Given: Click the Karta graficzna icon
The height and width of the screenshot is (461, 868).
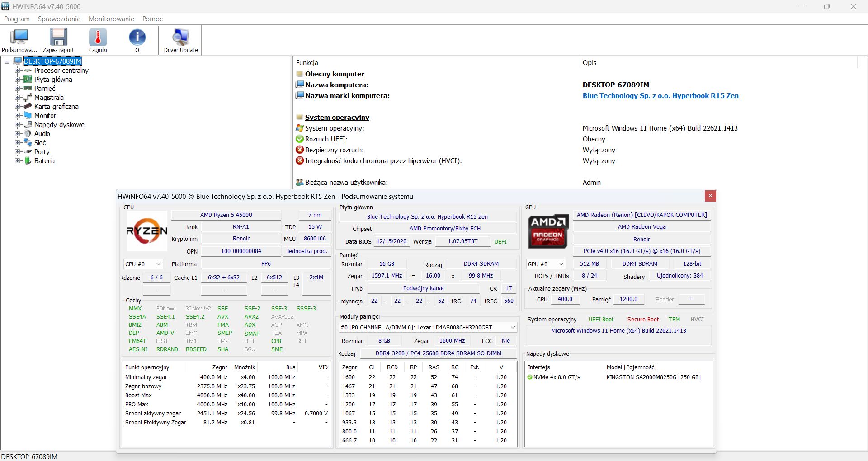Looking at the screenshot, I should (28, 107).
